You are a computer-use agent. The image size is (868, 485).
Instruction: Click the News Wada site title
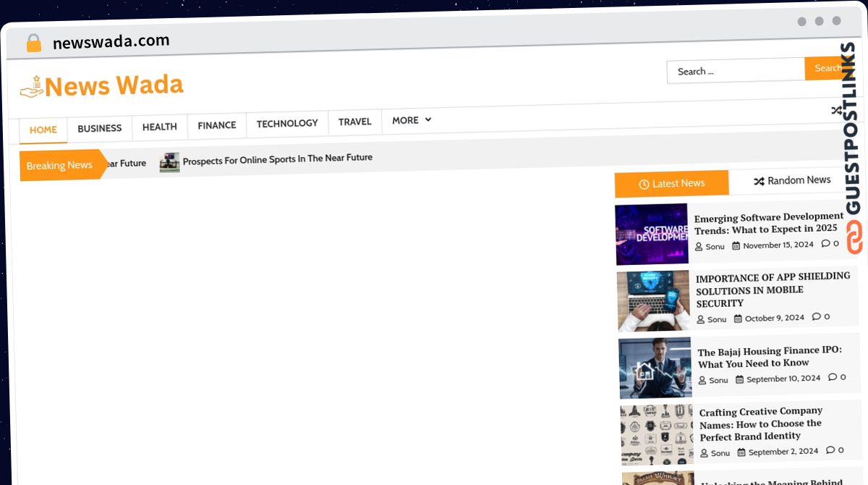[114, 85]
